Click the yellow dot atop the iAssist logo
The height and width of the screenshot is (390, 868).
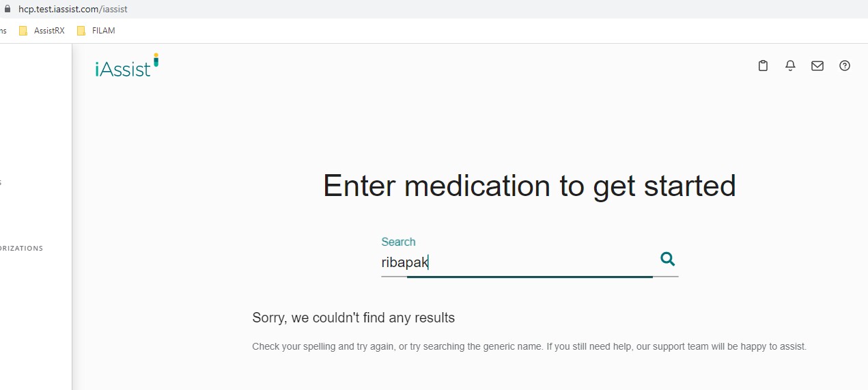[156, 55]
